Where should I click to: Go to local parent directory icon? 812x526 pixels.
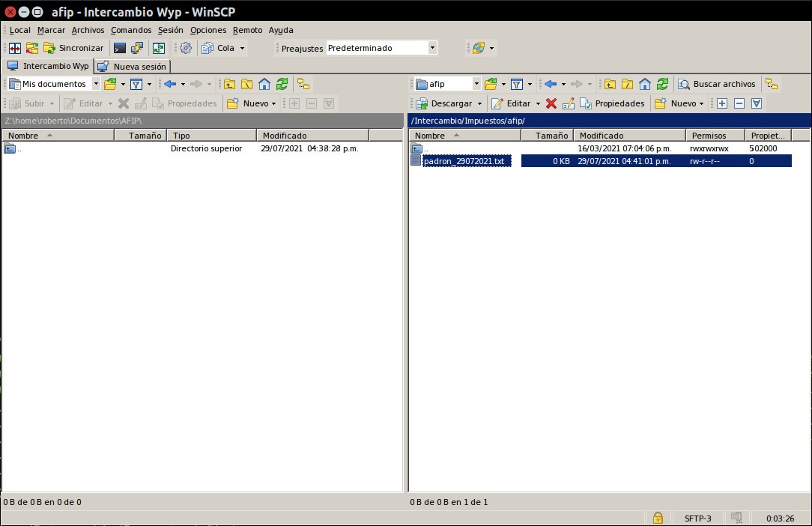(229, 84)
